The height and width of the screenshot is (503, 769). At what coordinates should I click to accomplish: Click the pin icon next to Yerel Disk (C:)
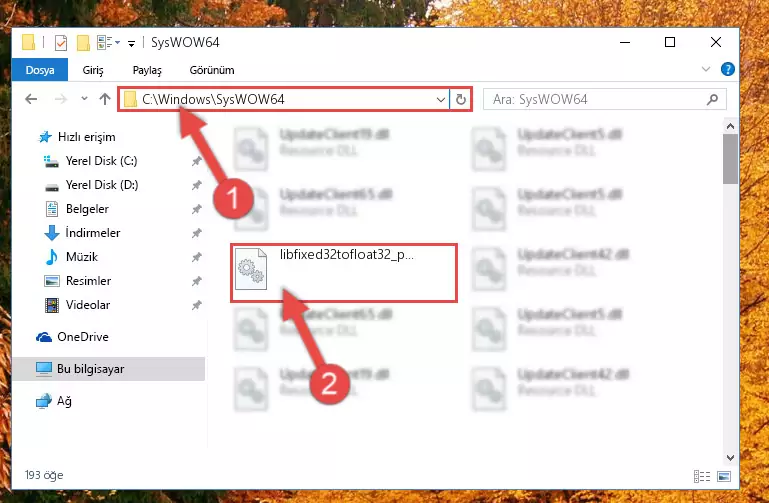click(x=196, y=161)
